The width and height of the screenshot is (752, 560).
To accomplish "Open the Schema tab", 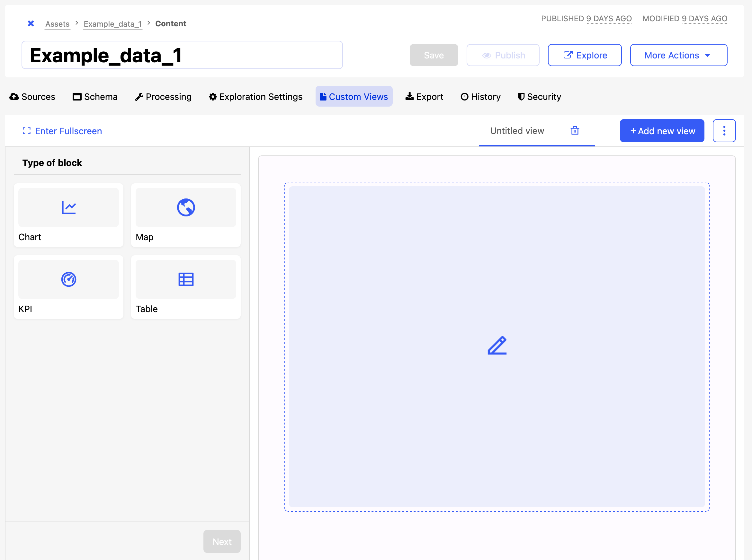I will [x=95, y=97].
